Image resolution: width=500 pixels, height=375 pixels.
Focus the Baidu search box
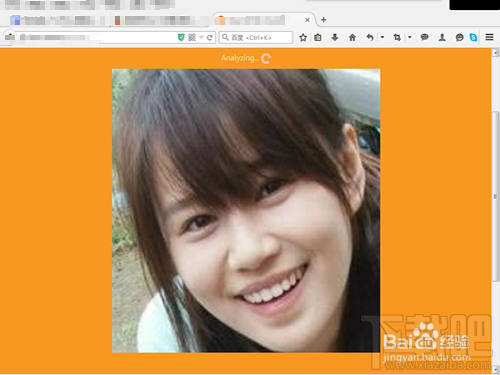tap(256, 37)
